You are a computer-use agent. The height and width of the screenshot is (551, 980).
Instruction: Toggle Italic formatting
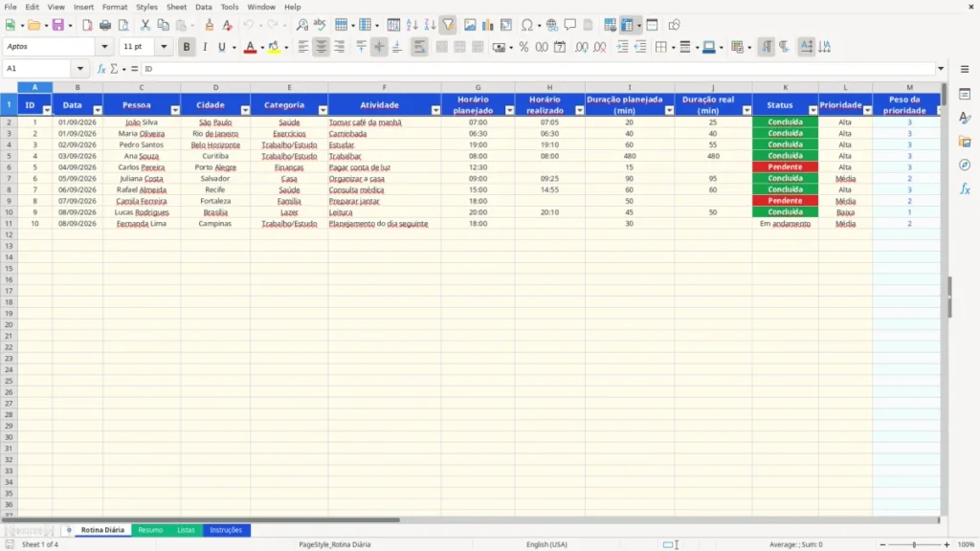point(205,47)
